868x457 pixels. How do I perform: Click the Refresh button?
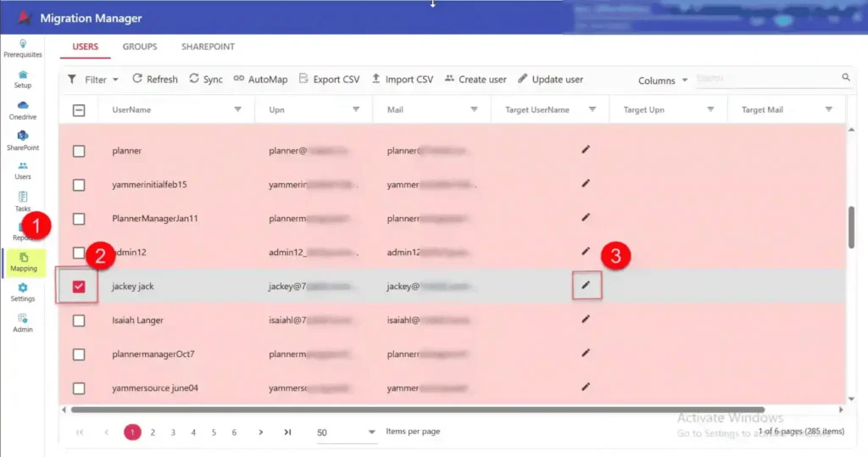pos(155,79)
